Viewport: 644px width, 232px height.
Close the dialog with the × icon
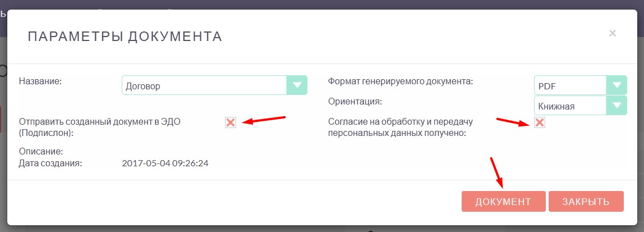[613, 33]
